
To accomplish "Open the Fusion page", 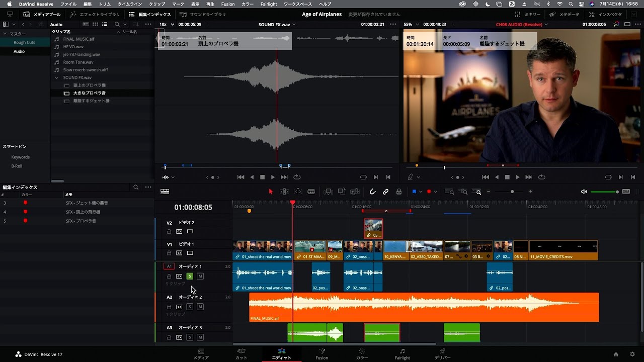I will click(x=322, y=354).
